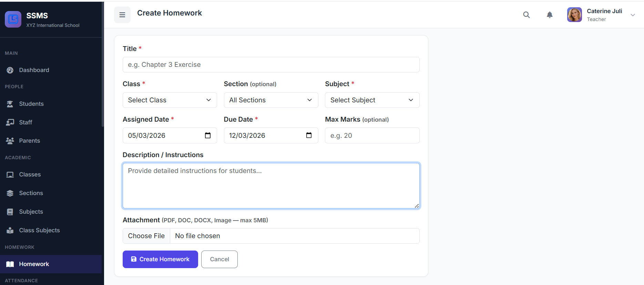Click the Dashboard gauge icon
The height and width of the screenshot is (285, 644).
click(x=10, y=70)
